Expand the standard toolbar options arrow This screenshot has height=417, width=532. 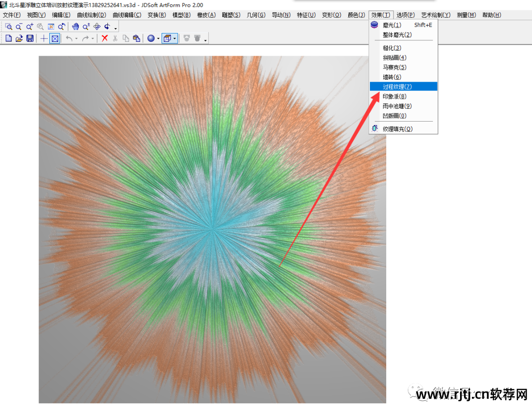click(205, 40)
